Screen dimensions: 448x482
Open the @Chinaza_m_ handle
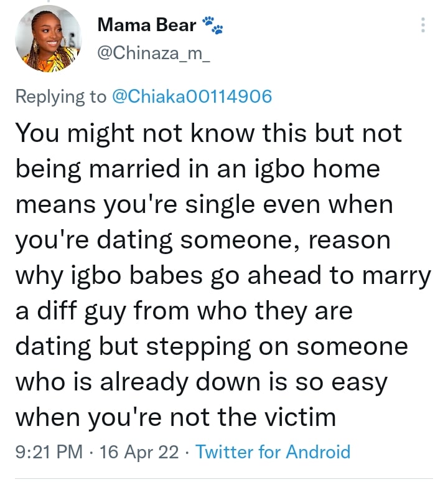coord(155,54)
